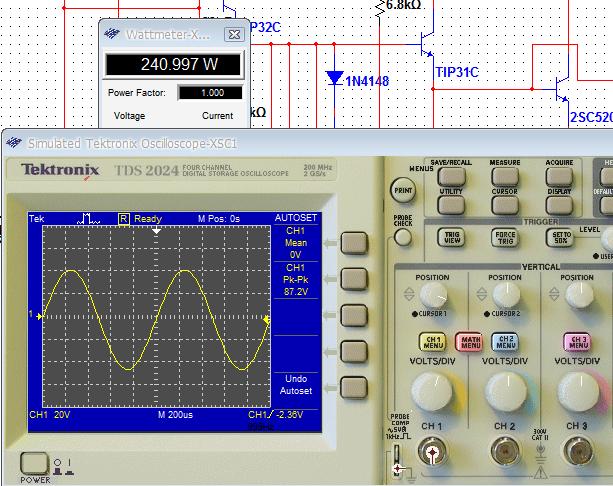Click the PROBE COMP terminal
613x486 pixels.
pos(397,459)
